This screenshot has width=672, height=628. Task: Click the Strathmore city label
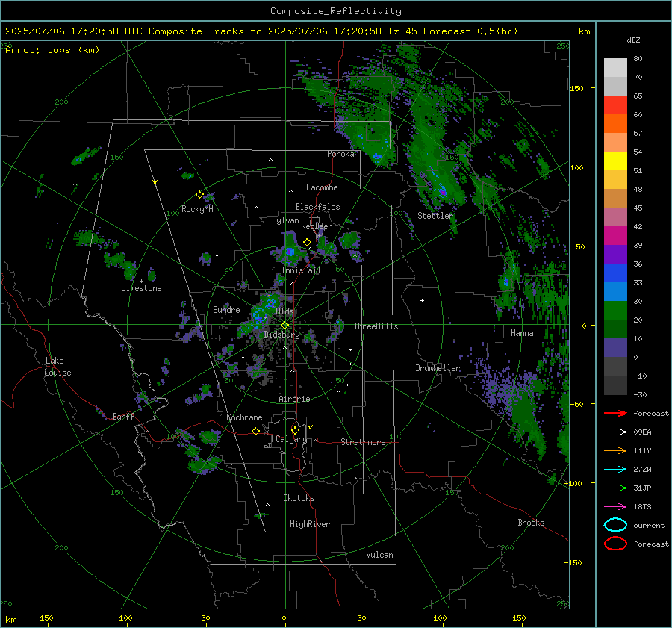[363, 442]
